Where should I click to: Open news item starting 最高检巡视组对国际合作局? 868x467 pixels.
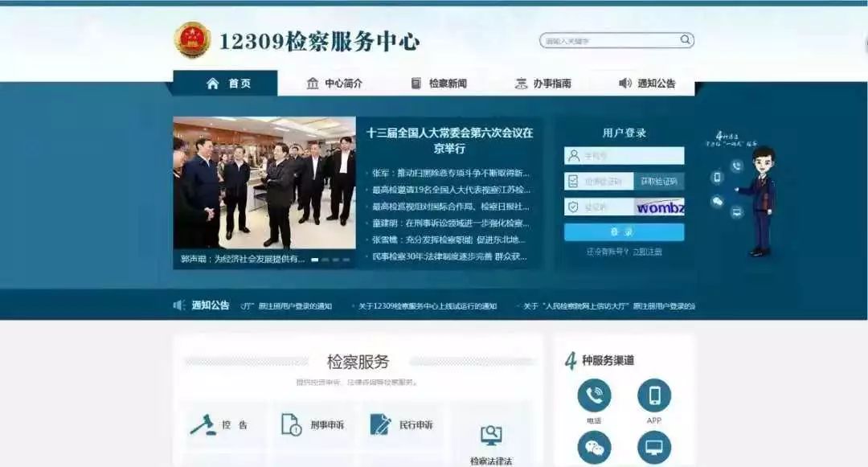pos(451,207)
